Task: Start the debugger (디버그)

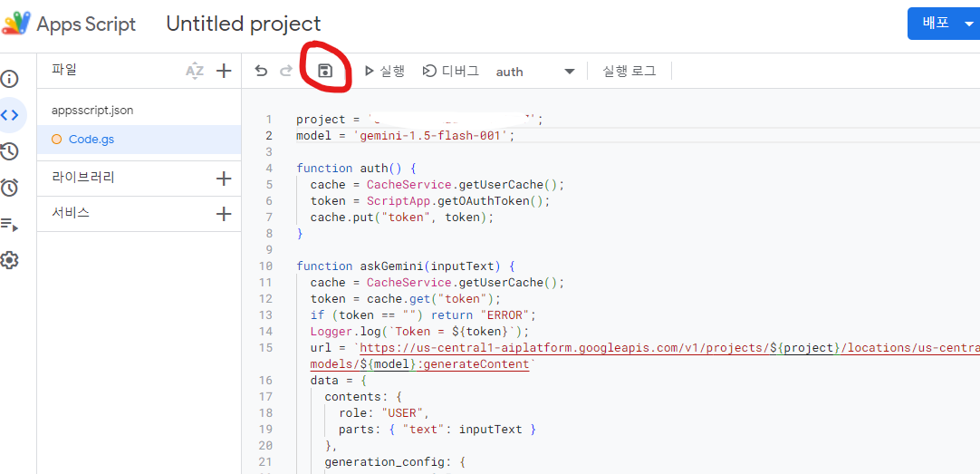Action: tap(451, 72)
